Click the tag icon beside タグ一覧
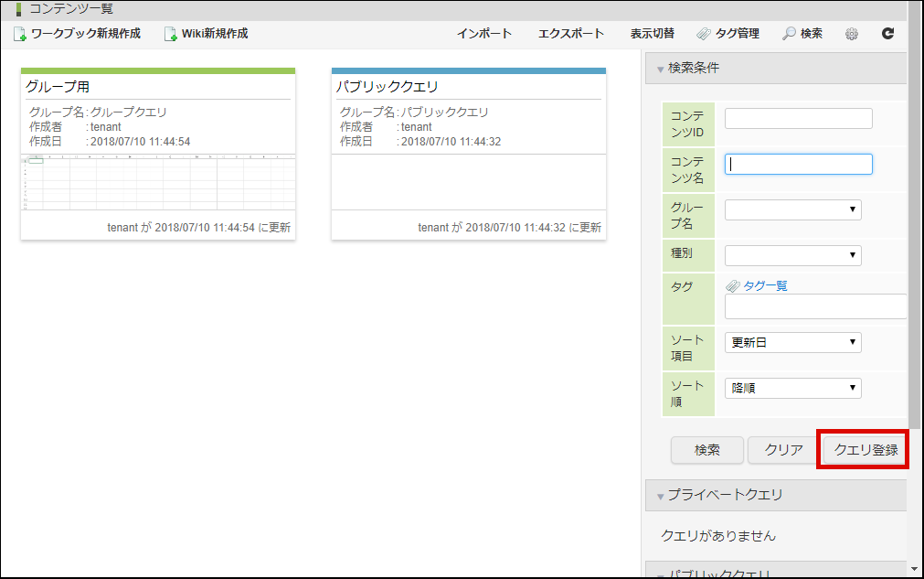This screenshot has width=924, height=579. click(x=732, y=286)
